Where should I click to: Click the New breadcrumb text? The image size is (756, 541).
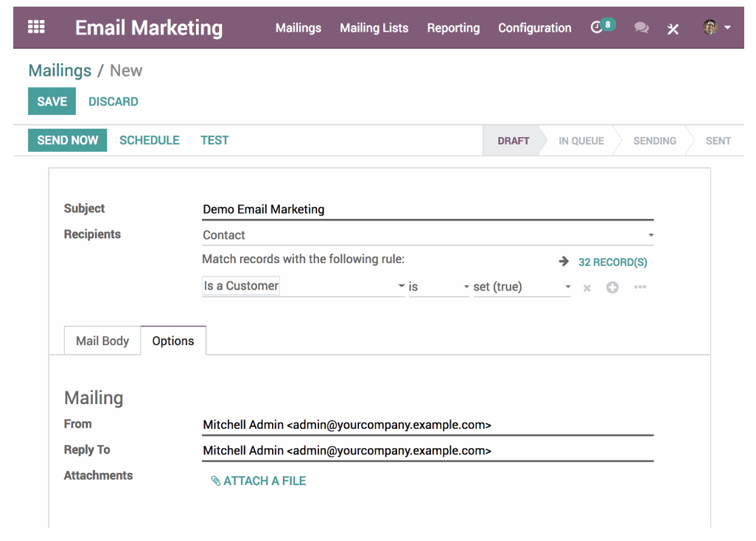click(x=126, y=71)
